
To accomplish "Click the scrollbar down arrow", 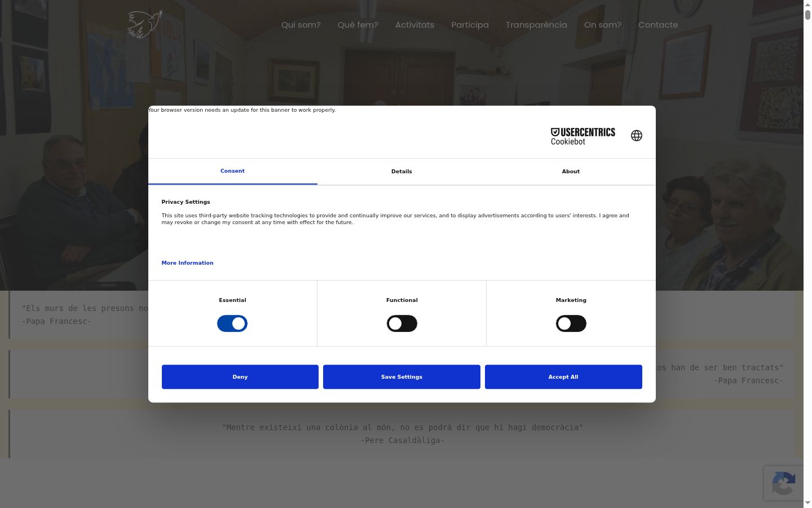I will 807,502.
